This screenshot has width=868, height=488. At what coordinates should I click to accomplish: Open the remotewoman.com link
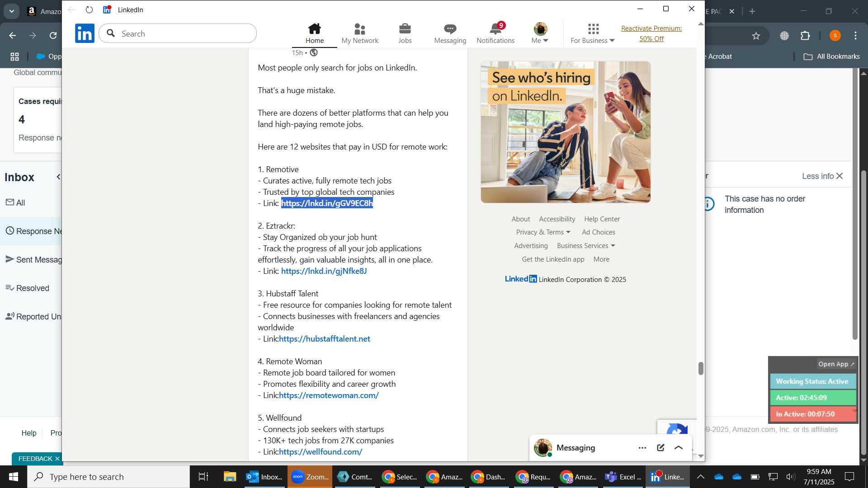tap(329, 395)
